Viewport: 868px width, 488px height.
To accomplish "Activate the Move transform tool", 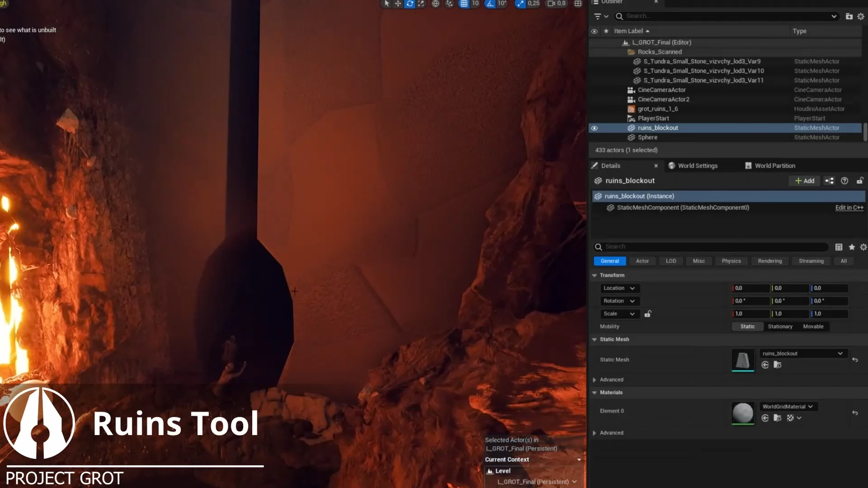I will pos(398,4).
